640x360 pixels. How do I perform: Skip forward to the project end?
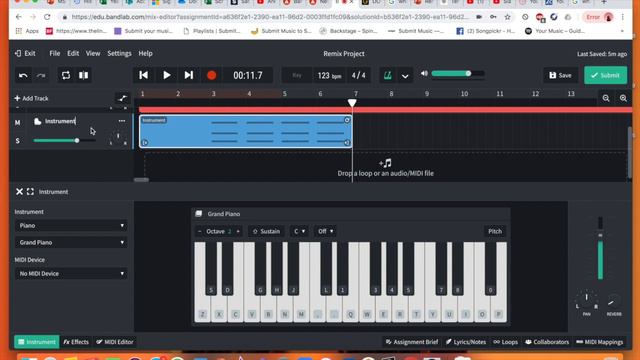tap(189, 75)
